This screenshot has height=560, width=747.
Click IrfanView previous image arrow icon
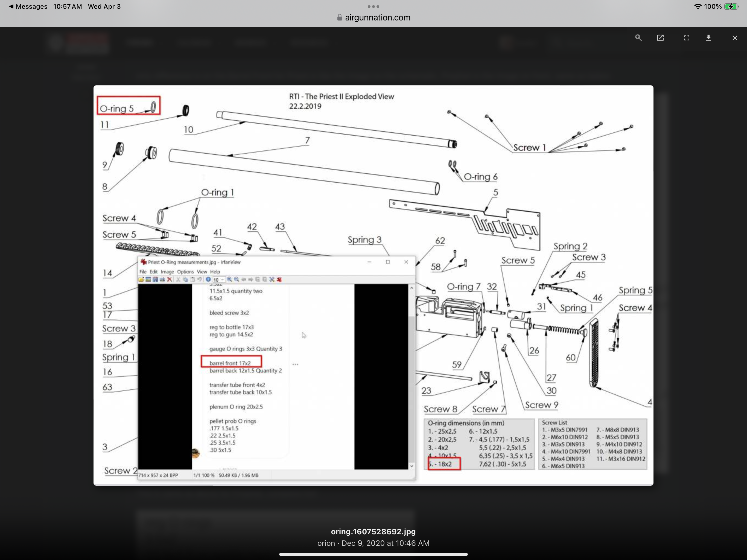point(243,279)
